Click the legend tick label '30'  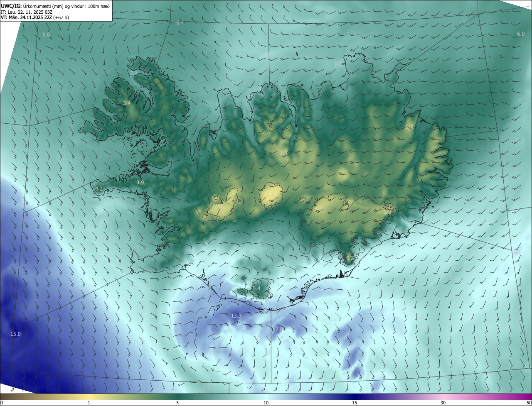pos(443,403)
